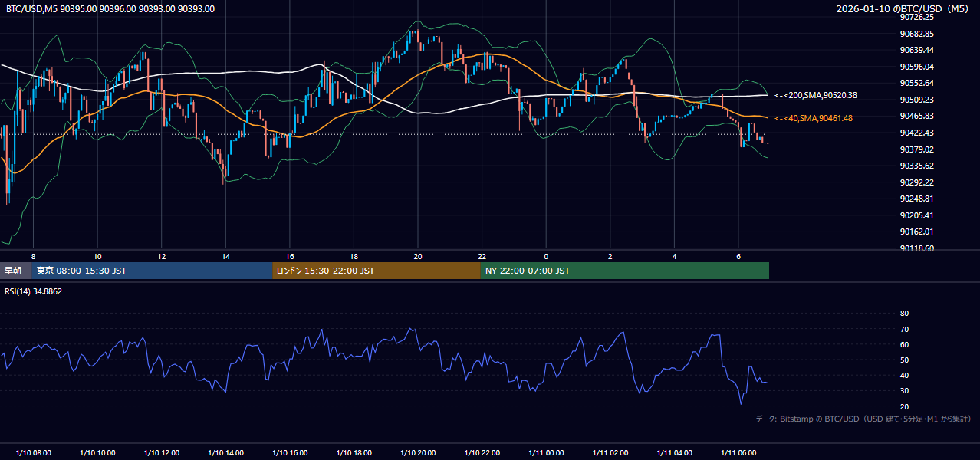980x460 pixels.
Task: Click price axis value 90205.41
Action: click(916, 215)
